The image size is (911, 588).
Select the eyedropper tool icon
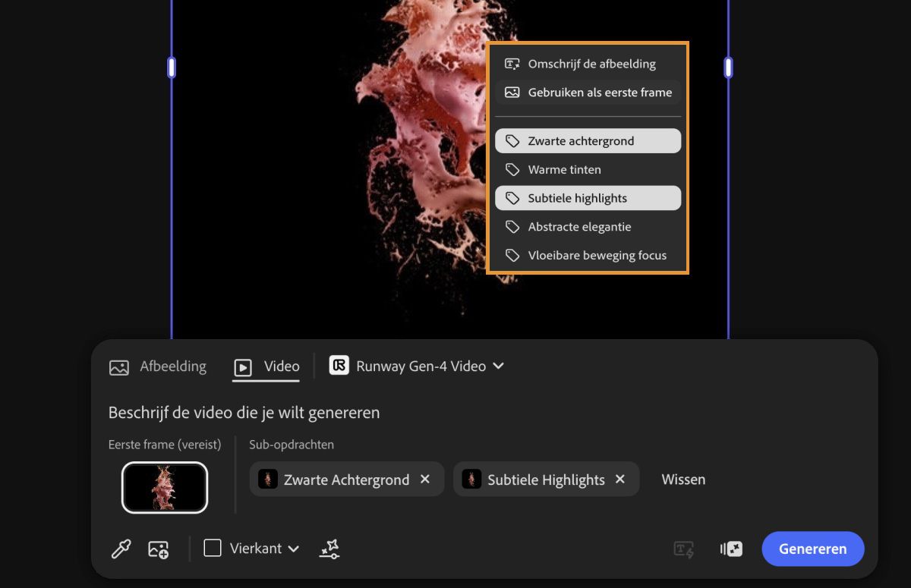[x=121, y=549]
